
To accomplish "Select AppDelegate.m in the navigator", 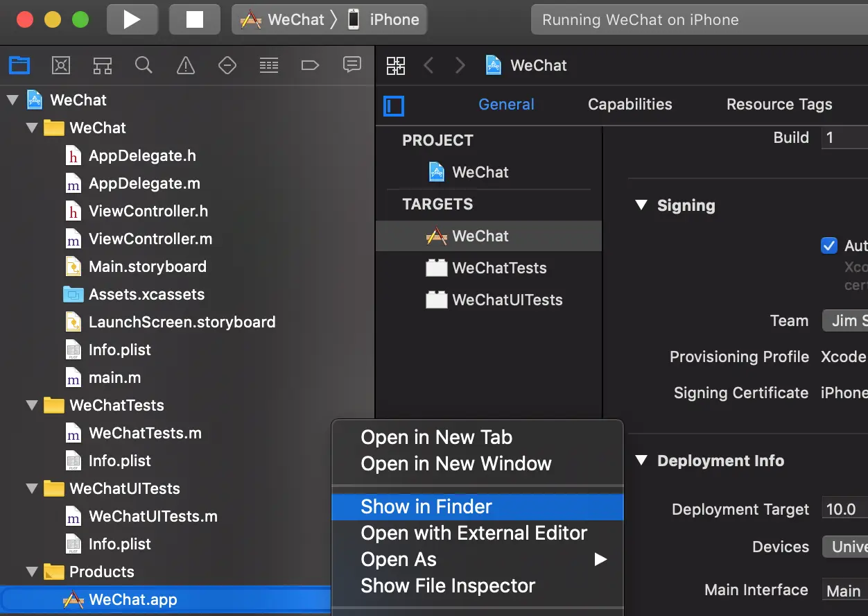I will [x=144, y=183].
